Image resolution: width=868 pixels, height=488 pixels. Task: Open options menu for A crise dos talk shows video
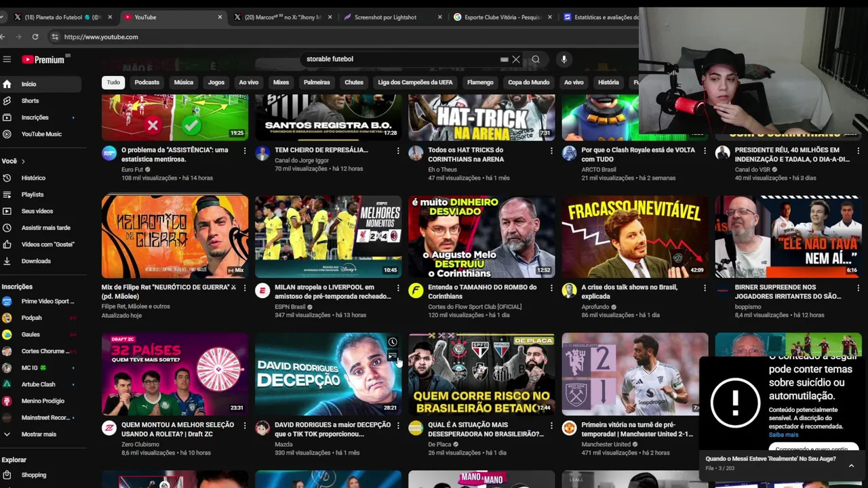[x=705, y=288]
